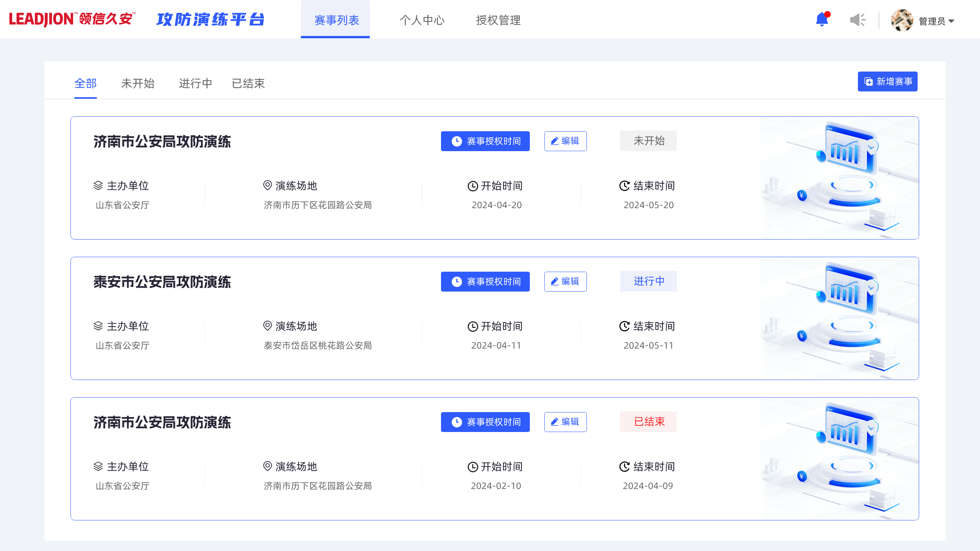Click the 已结束 status badge

click(x=648, y=422)
